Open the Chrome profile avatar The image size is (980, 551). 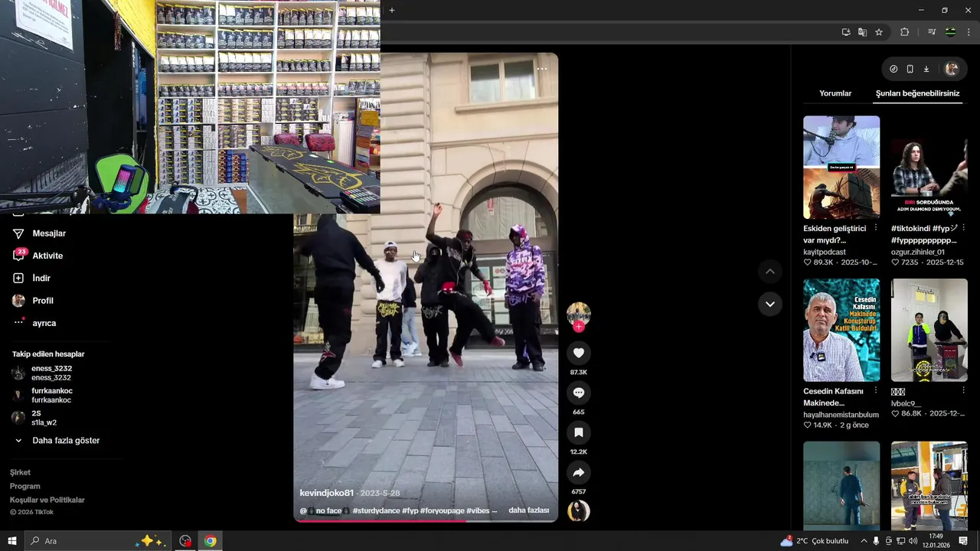(950, 32)
